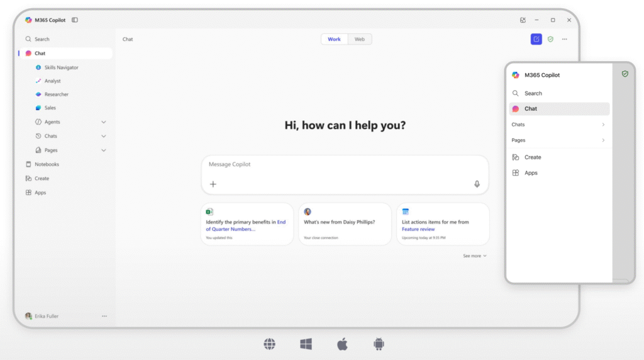This screenshot has width=644, height=360.
Task: Click the Windows platform icon
Action: pyautogui.click(x=306, y=344)
